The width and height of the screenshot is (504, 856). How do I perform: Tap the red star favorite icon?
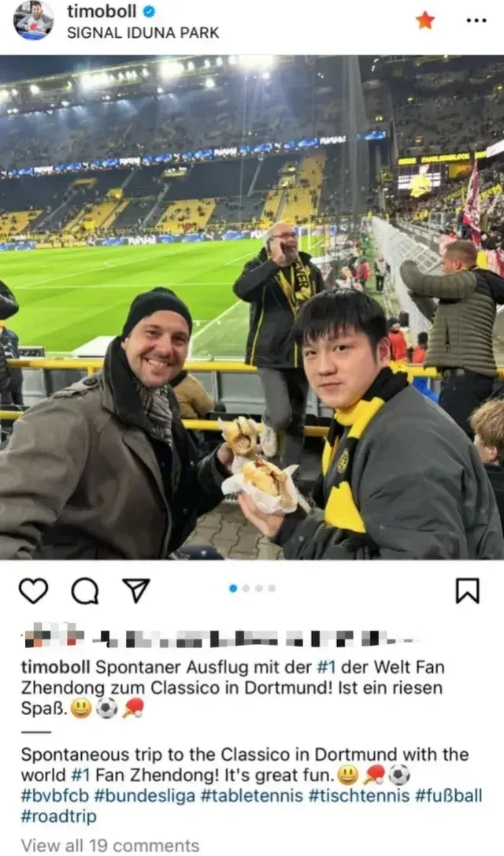click(x=424, y=20)
